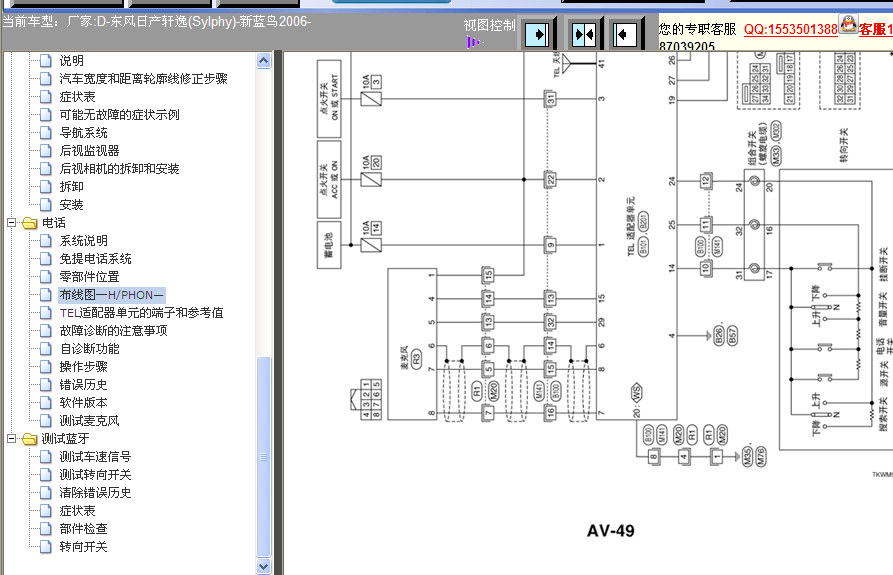The height and width of the screenshot is (575, 893).
Task: Open TEL适配器单元的端子和参考值
Action: point(142,313)
